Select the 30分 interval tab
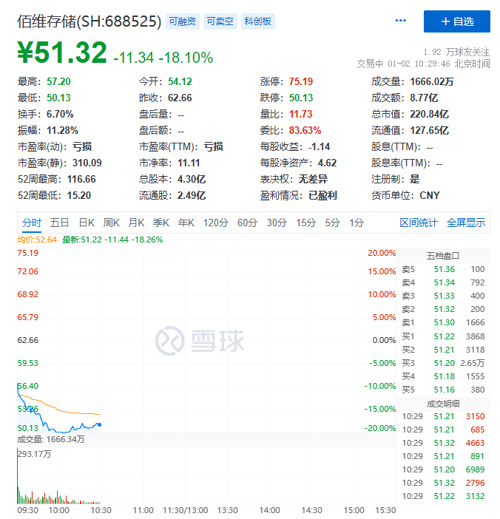 tap(277, 222)
